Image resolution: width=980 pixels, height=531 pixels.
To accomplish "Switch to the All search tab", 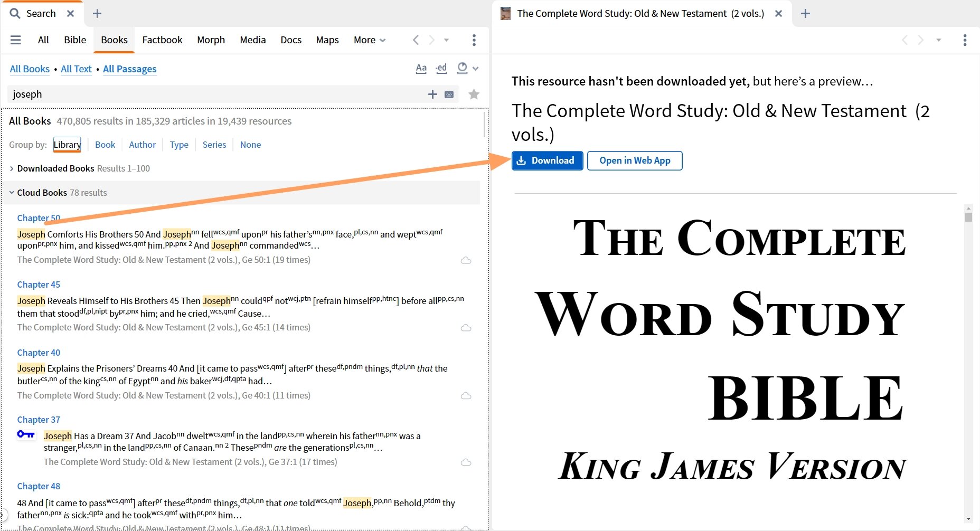I will (x=43, y=40).
